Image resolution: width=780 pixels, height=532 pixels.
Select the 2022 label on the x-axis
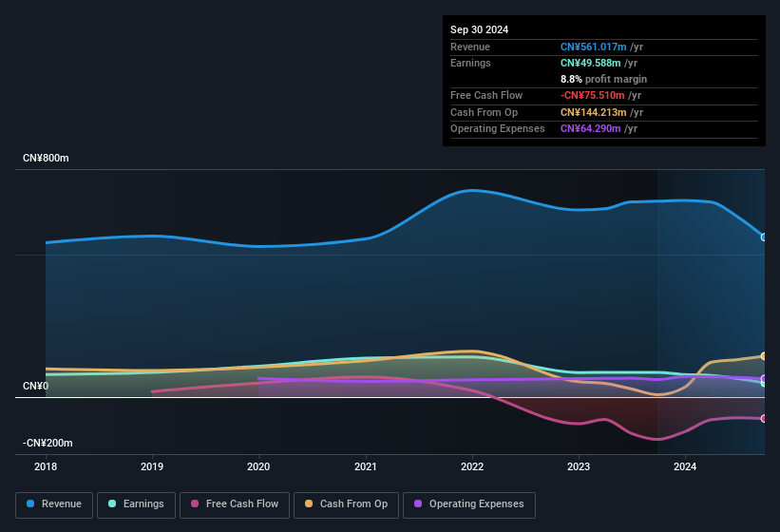pyautogui.click(x=472, y=466)
